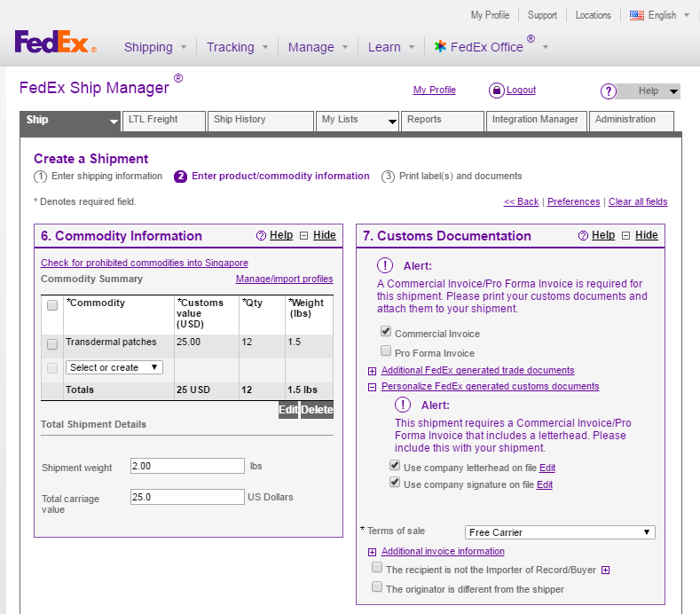Toggle Use company signature on file checkbox
Viewport: 700px width, 614px height.
click(395, 483)
